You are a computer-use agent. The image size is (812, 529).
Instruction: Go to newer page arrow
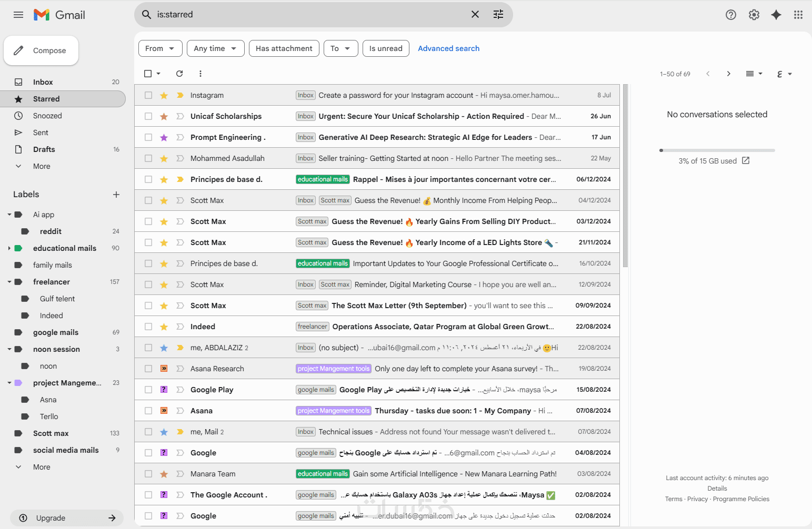(708, 74)
